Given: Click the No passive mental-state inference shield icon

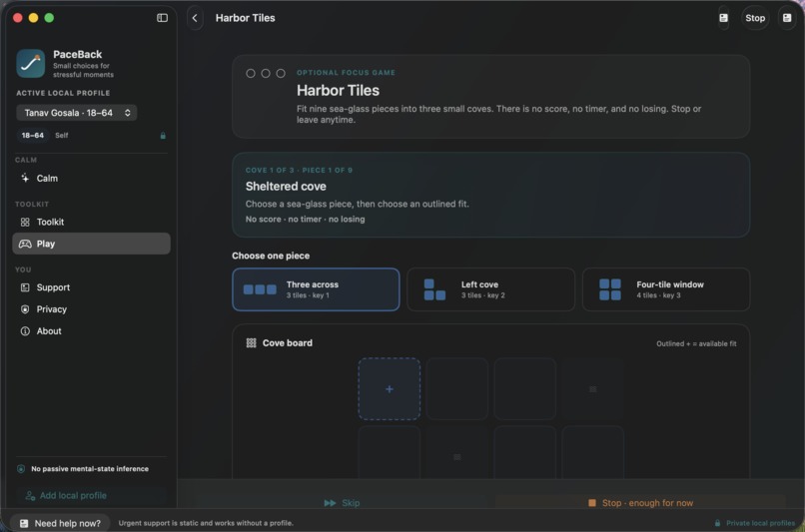Looking at the screenshot, I should 21,469.
